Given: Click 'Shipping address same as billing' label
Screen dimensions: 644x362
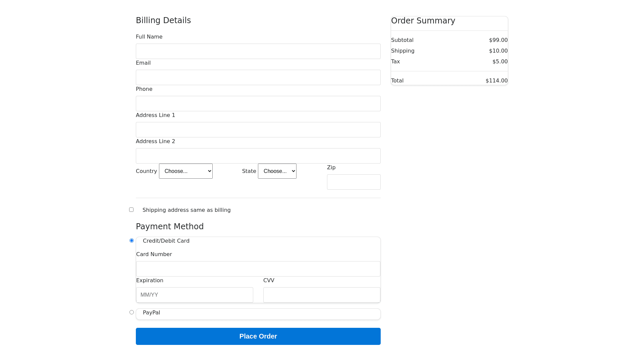Looking at the screenshot, I should point(186,210).
